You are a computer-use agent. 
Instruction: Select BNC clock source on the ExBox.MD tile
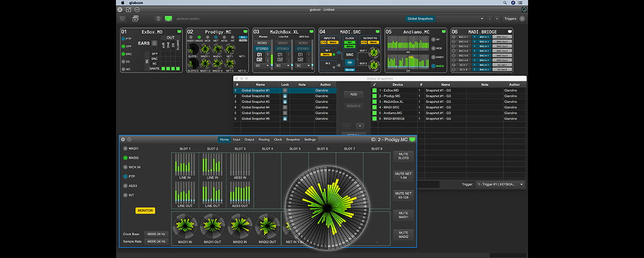[x=123, y=54]
